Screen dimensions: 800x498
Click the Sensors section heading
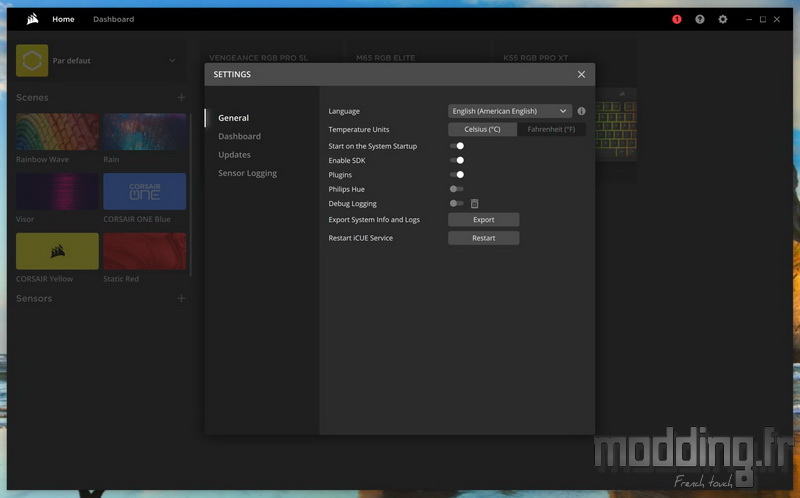pos(34,298)
